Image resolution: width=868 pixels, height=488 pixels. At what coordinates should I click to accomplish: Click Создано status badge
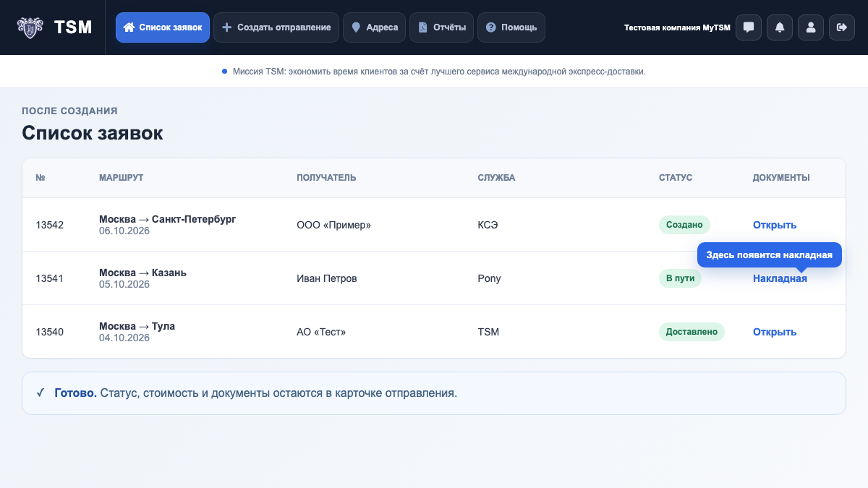coord(684,225)
